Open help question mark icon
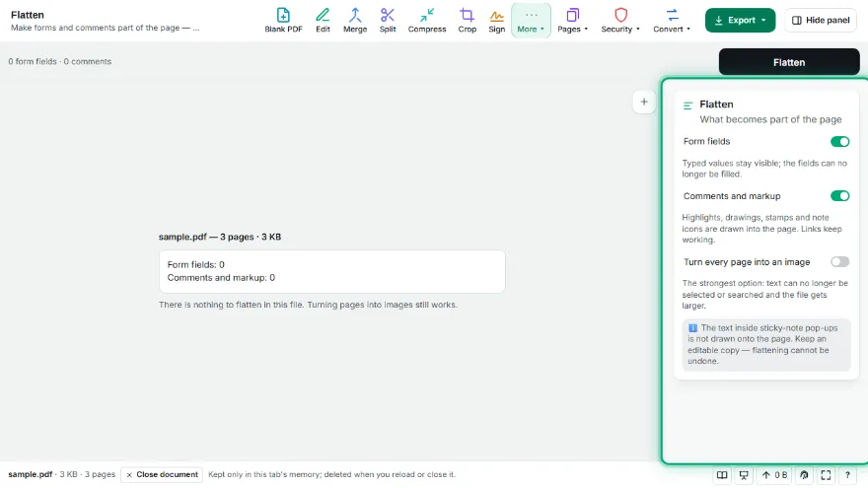This screenshot has height=488, width=868. click(847, 475)
